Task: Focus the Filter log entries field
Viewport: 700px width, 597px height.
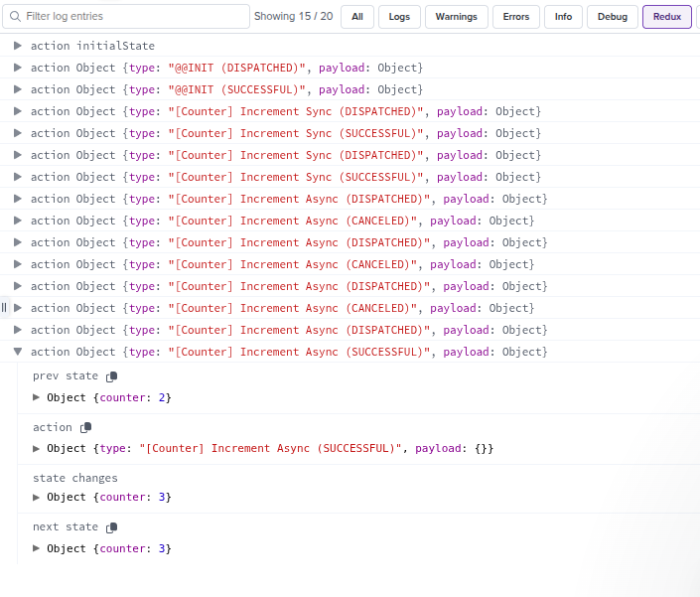Action: coord(126,17)
